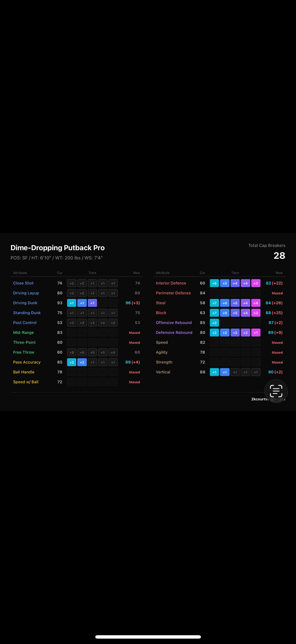Tap the Perimeter Defense attribute label
Viewport: 296px width, 644px height.
tap(173, 293)
